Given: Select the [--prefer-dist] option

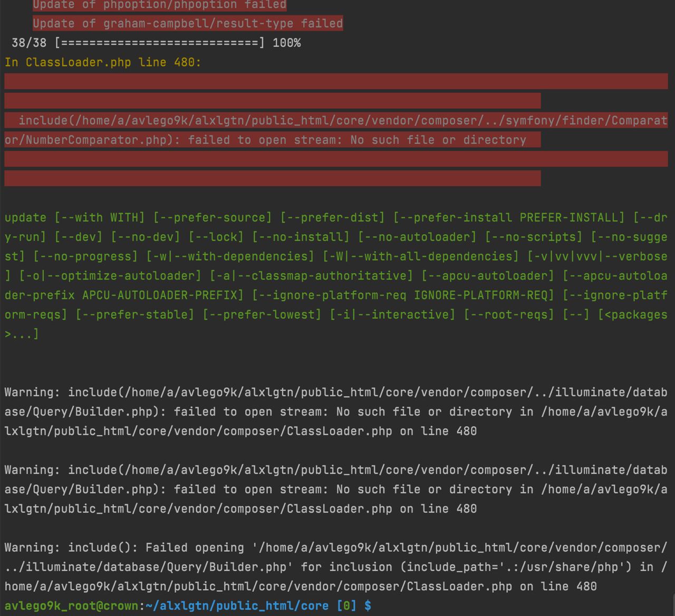Looking at the screenshot, I should pos(333,217).
